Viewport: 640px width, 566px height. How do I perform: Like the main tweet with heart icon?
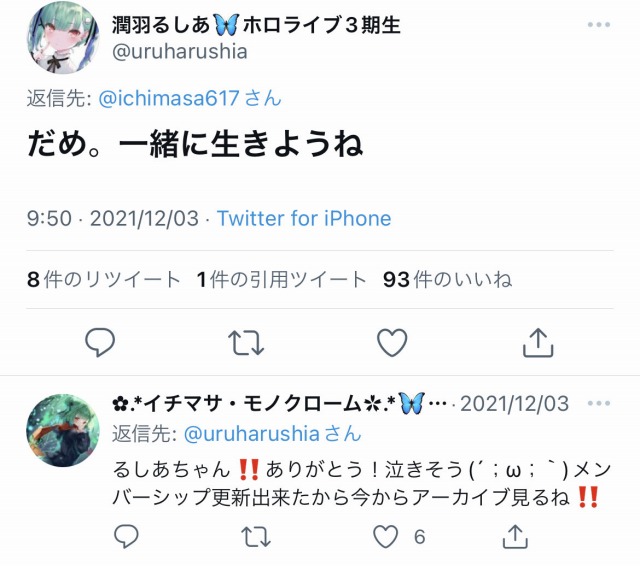(392, 342)
